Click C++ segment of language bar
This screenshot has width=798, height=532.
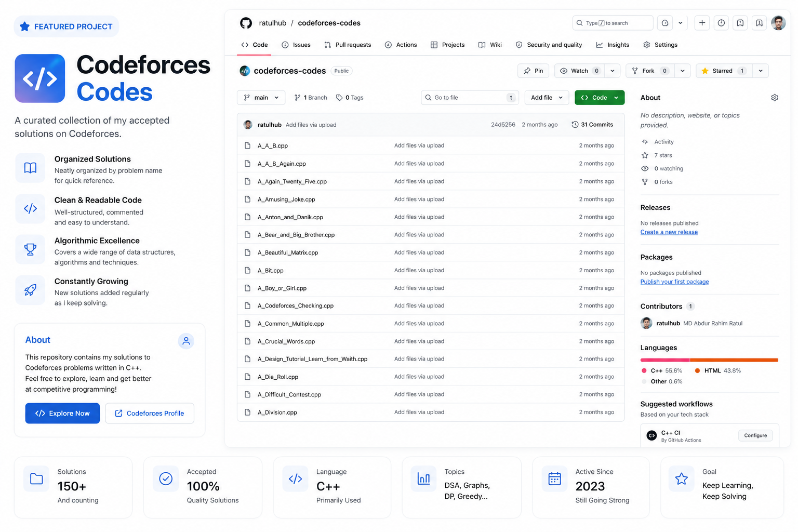pyautogui.click(x=665, y=360)
